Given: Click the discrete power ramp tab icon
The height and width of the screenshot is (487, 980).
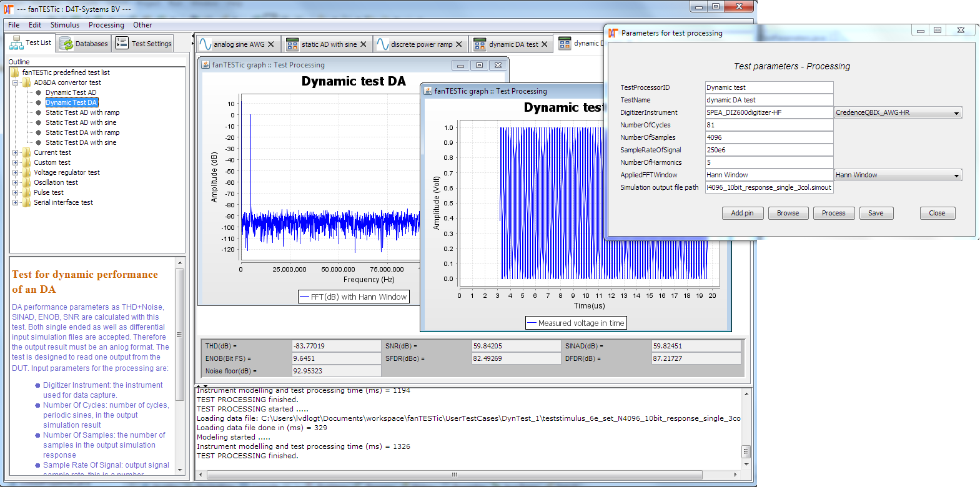Looking at the screenshot, I should (x=382, y=44).
